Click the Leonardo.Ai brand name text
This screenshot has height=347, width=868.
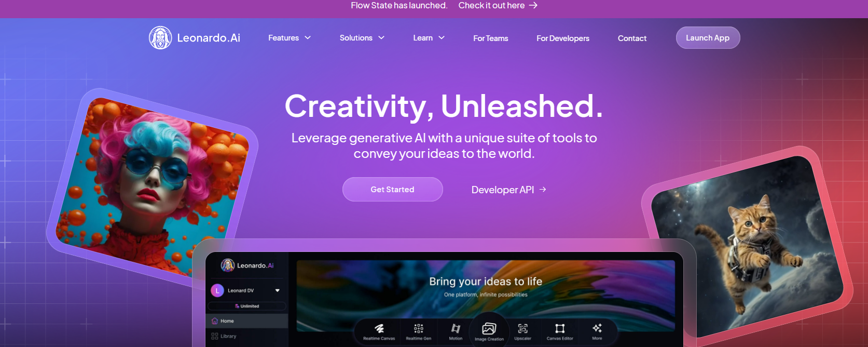[x=209, y=38]
